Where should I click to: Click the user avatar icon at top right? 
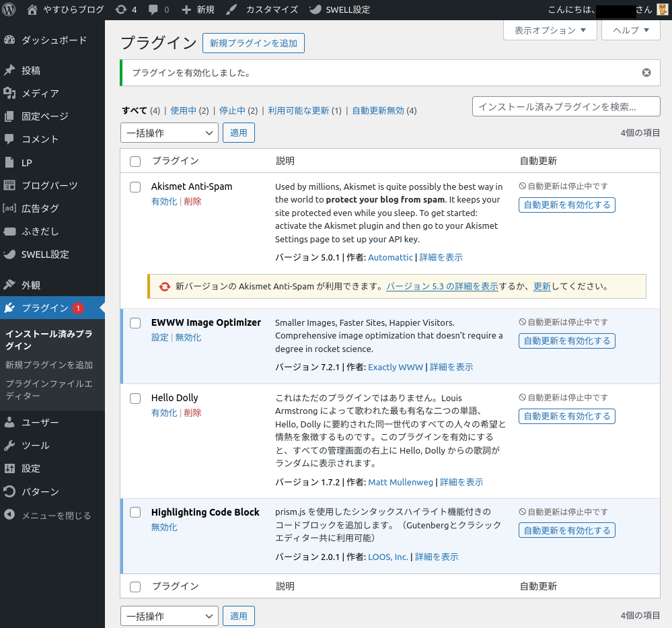pos(662,9)
